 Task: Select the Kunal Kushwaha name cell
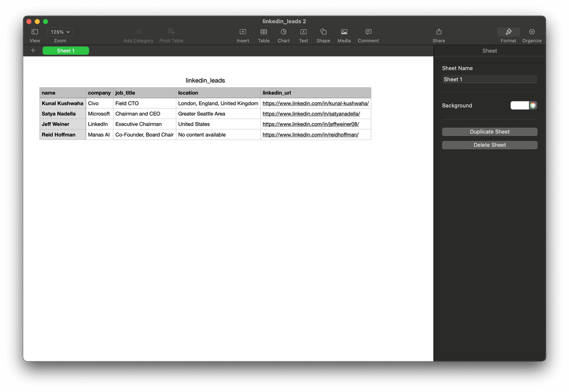point(63,103)
